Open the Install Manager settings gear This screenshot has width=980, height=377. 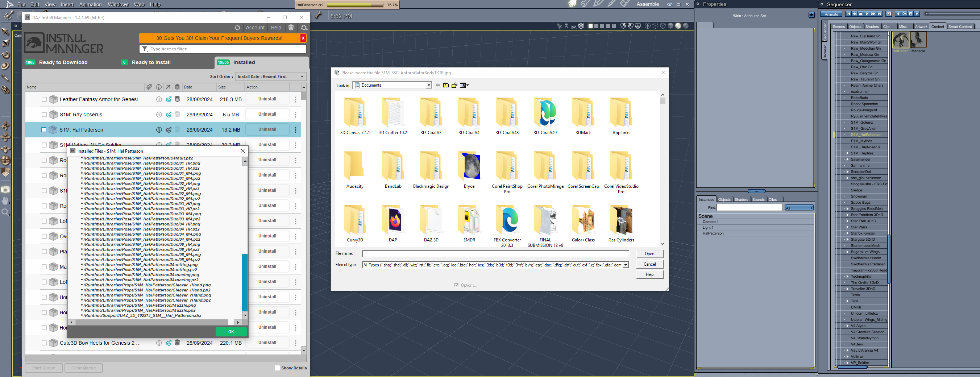pyautogui.click(x=304, y=28)
